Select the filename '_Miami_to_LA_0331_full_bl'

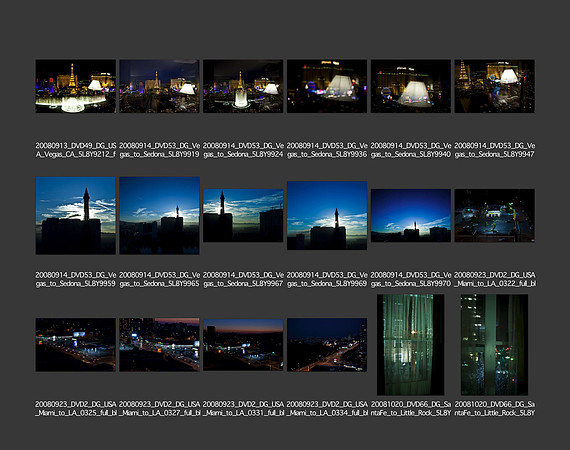[x=243, y=409]
